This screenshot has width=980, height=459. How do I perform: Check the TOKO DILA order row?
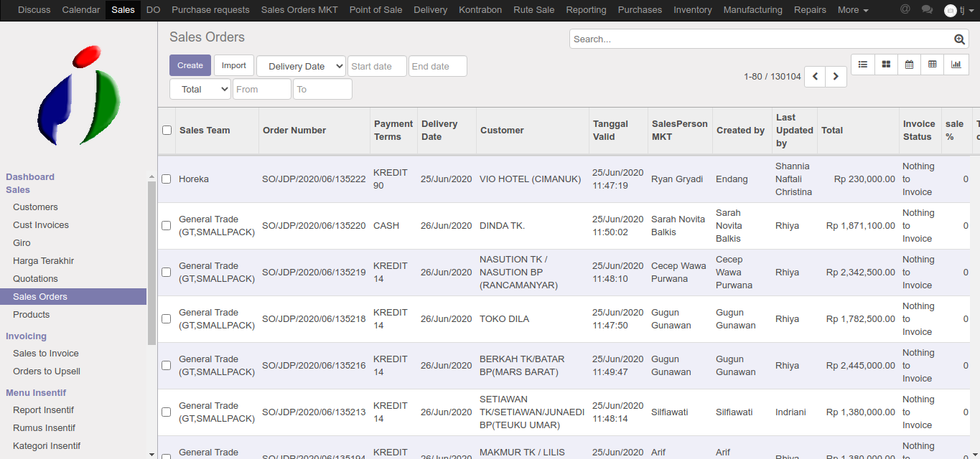coord(167,319)
